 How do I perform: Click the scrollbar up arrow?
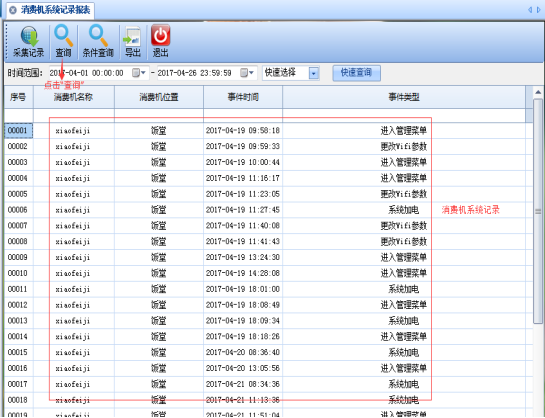(538, 92)
